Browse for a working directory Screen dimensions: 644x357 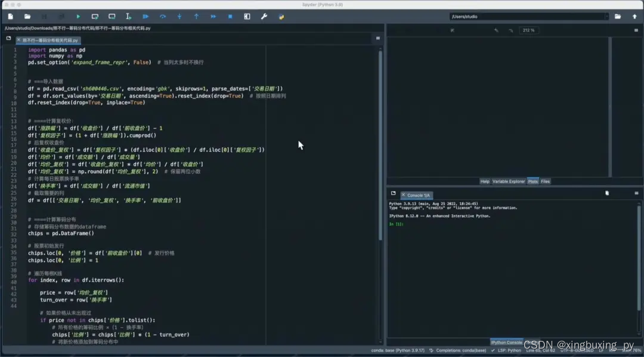click(x=618, y=17)
